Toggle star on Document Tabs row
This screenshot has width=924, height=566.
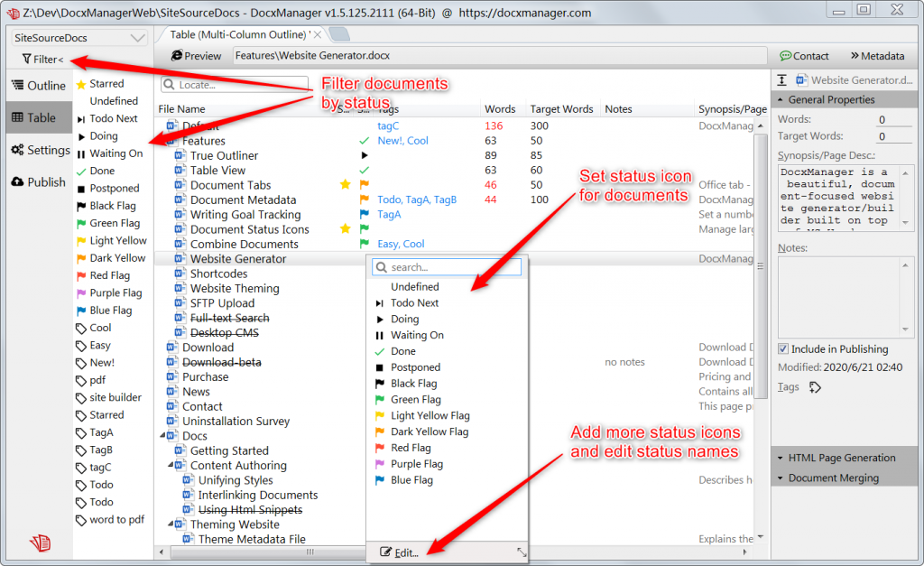coord(346,184)
